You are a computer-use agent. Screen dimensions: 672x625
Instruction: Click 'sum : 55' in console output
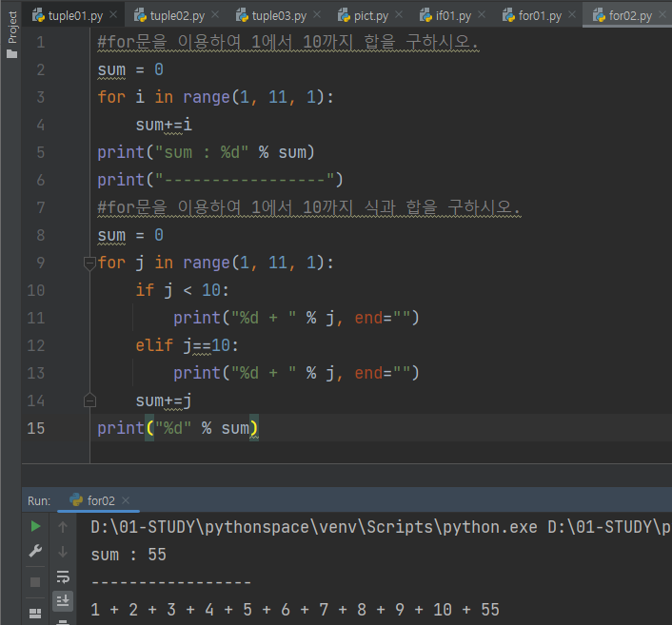pyautogui.click(x=128, y=555)
